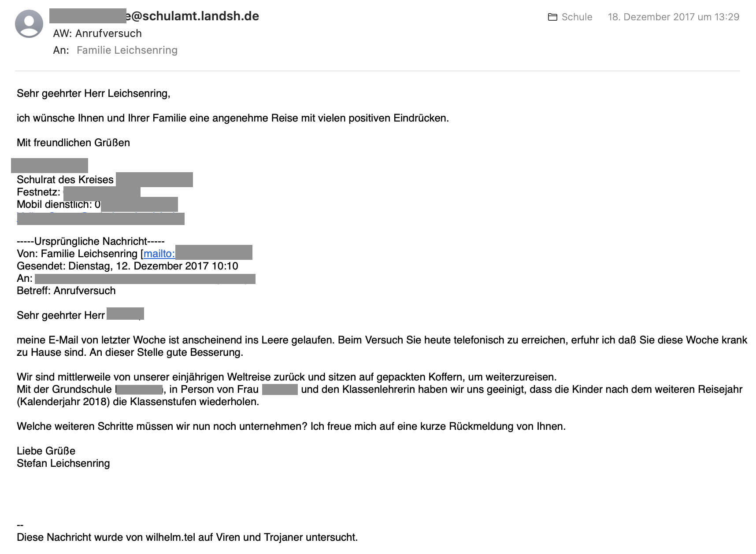The height and width of the screenshot is (554, 756).
Task: Click the subject line AW: Anrufversuch
Action: [97, 33]
